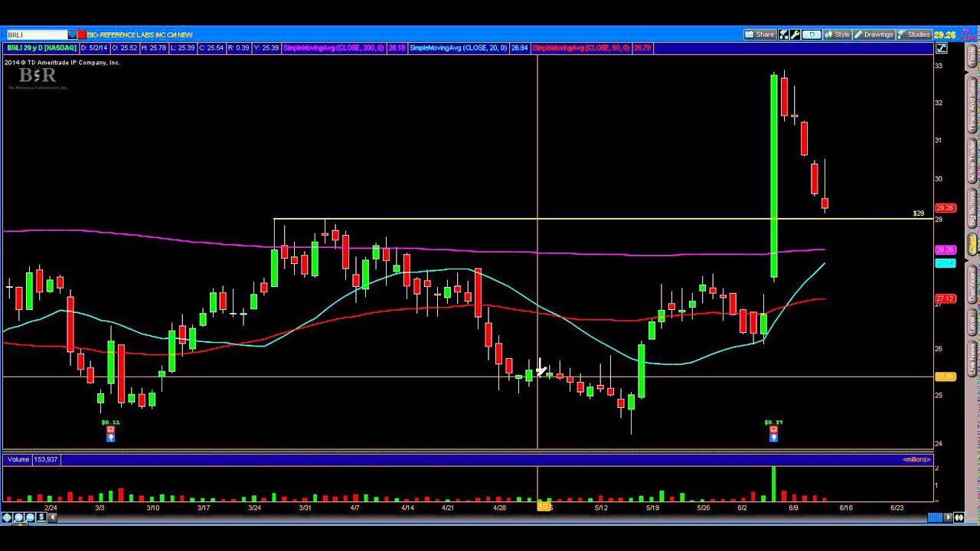This screenshot has width=980, height=551.
Task: Click the BRLI symbol input field
Action: coord(37,34)
